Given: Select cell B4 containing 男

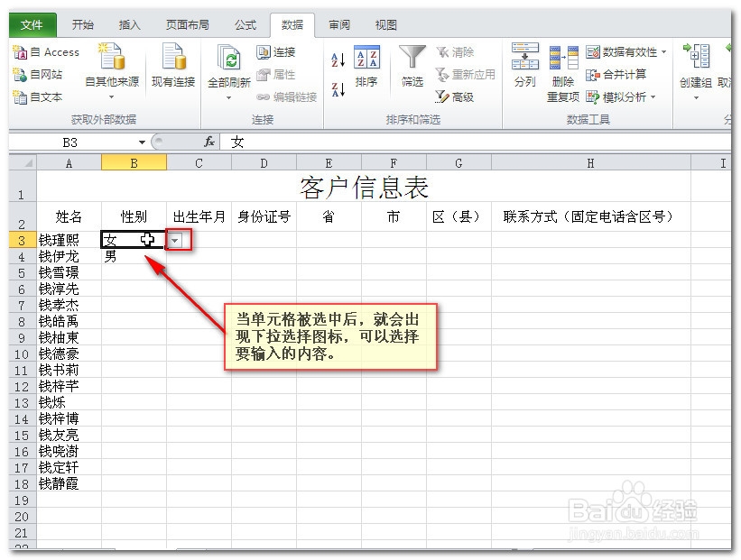Looking at the screenshot, I should pyautogui.click(x=134, y=256).
